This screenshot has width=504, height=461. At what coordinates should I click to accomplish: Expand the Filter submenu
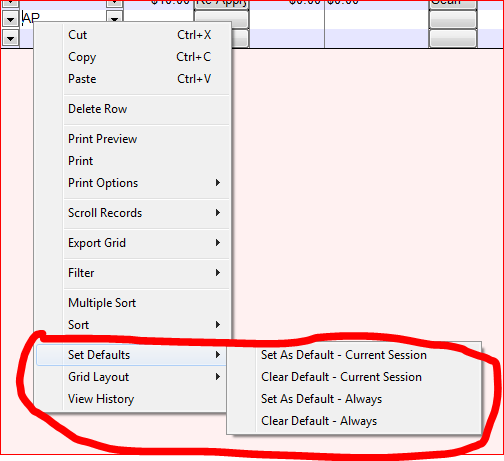pos(133,273)
